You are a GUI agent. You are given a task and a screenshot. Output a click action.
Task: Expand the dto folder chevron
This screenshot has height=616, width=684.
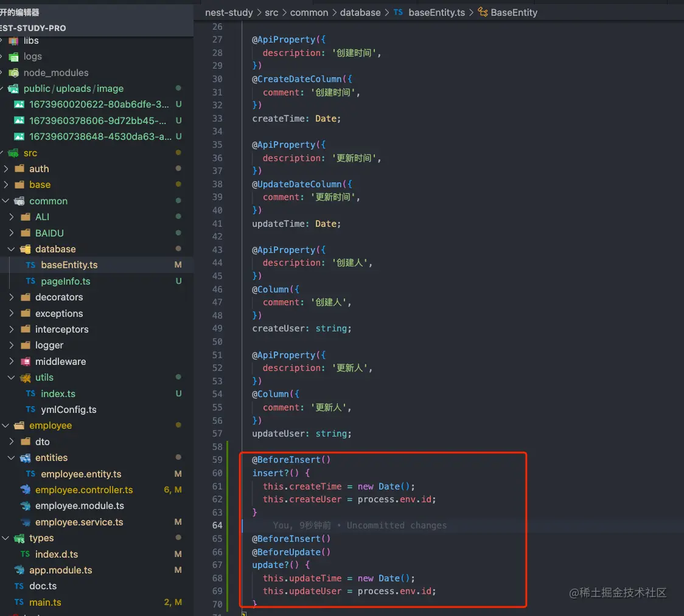[12, 441]
